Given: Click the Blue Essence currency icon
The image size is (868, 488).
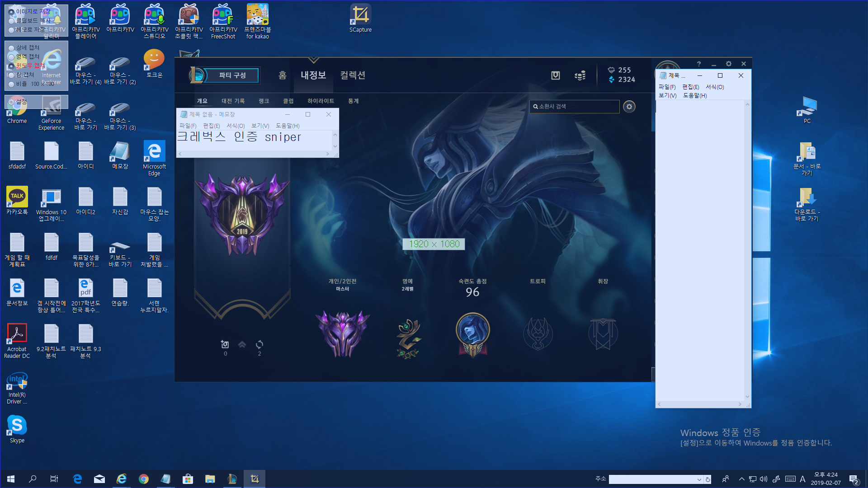Looking at the screenshot, I should 611,80.
